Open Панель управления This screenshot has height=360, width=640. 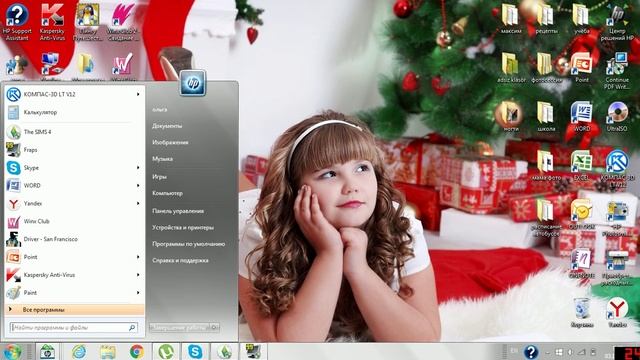point(178,211)
